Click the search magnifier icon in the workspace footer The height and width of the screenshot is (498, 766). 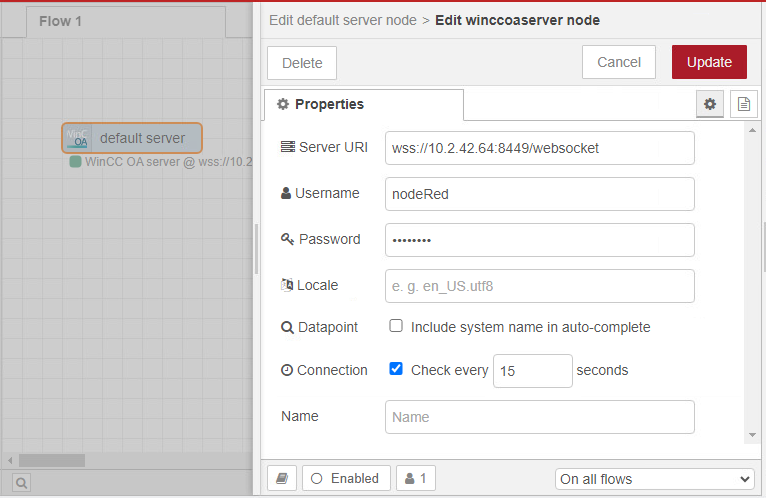[x=21, y=482]
